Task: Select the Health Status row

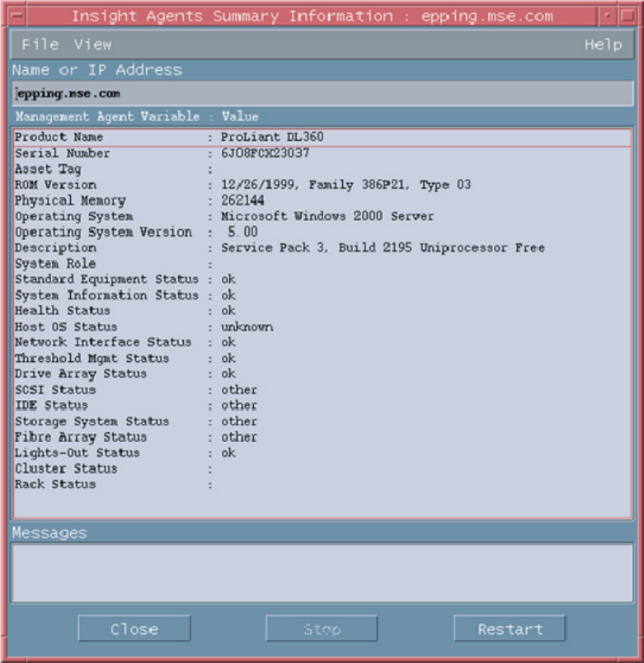Action: pyautogui.click(x=322, y=311)
